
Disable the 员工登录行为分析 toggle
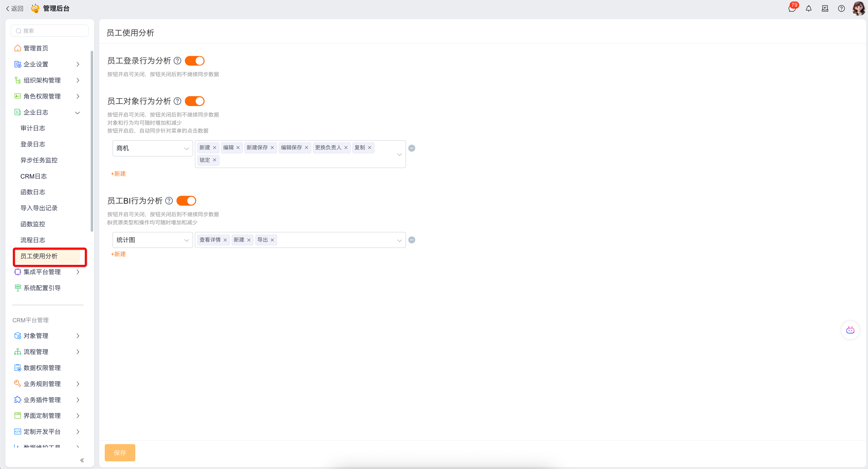point(194,61)
